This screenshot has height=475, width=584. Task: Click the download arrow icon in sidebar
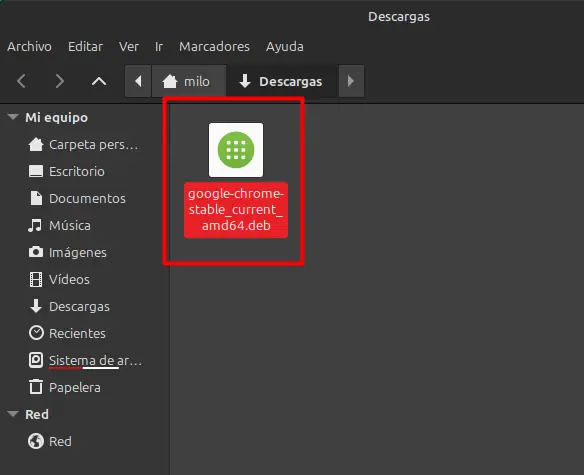click(36, 306)
